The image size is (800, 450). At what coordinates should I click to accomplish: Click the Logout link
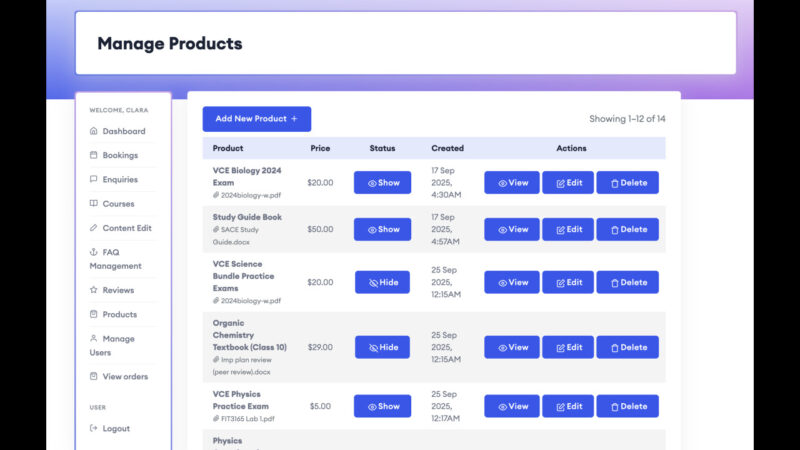110,429
